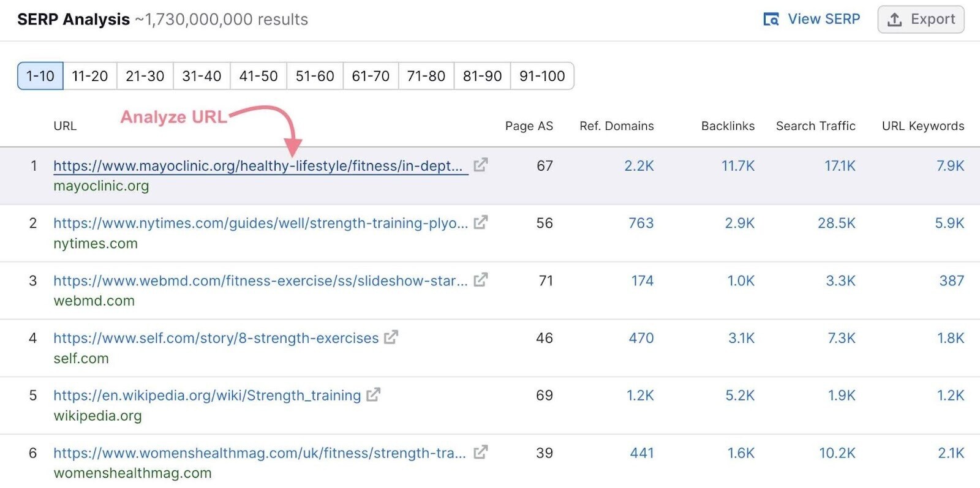Open the 21-30 pagination tab
The image size is (980, 488).
coord(145,76)
